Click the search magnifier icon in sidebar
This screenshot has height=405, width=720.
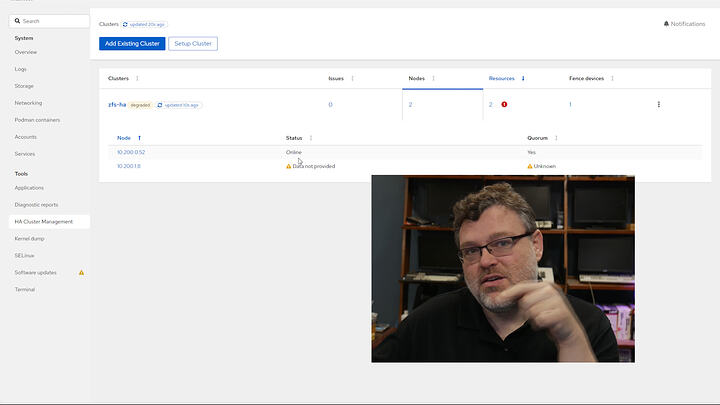(17, 21)
